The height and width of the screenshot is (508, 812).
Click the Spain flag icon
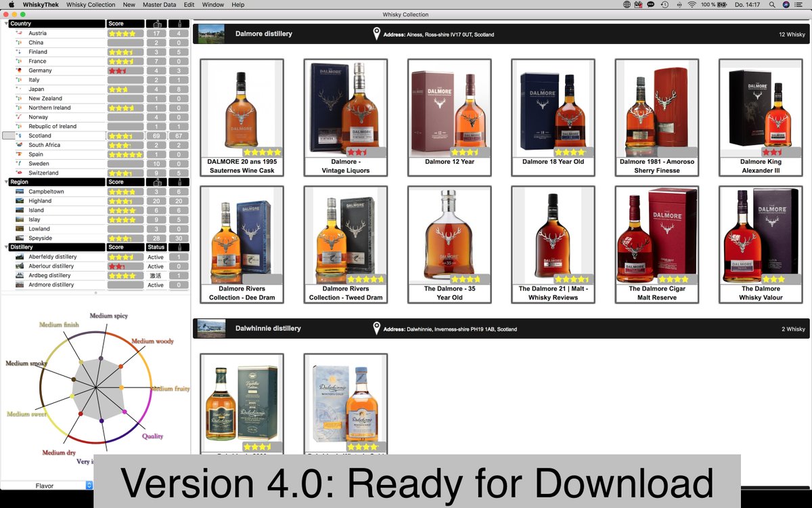[20, 154]
